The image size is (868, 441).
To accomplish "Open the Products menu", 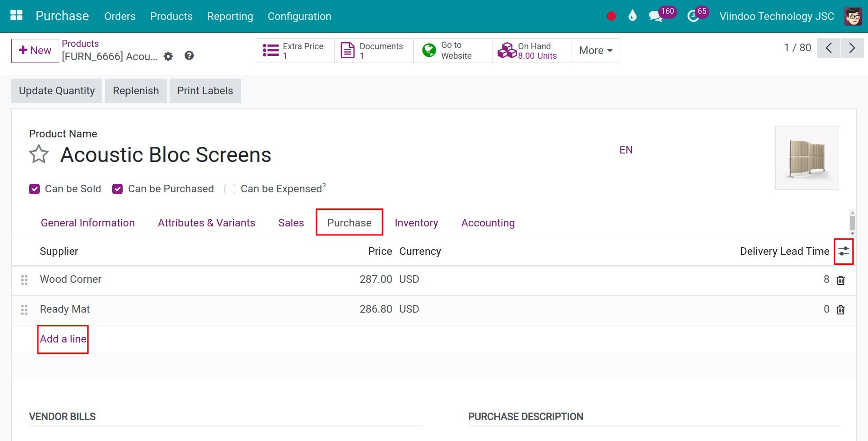I will point(171,16).
